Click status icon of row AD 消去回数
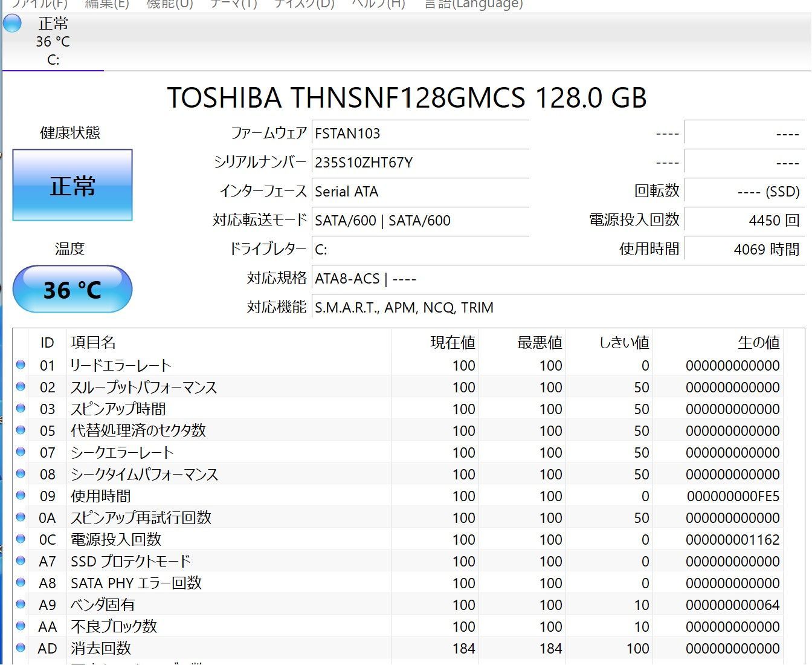Image resolution: width=812 pixels, height=665 pixels. (21, 647)
